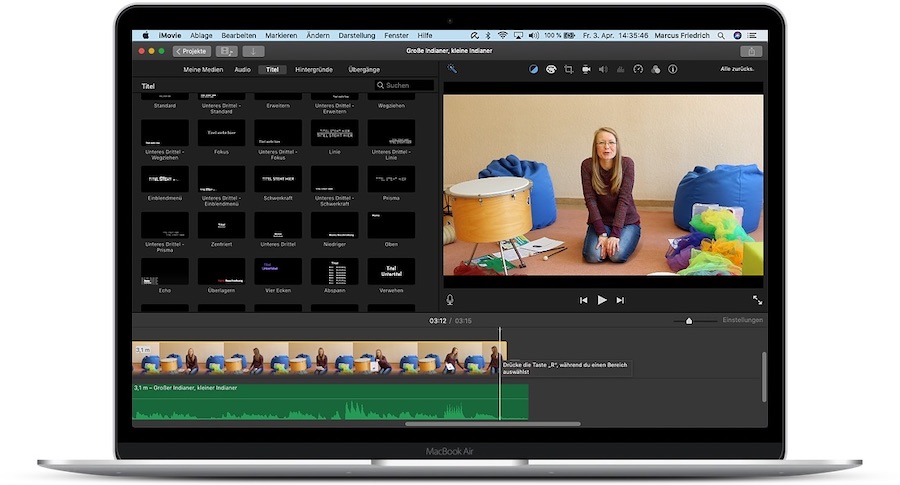This screenshot has height=485, width=900.
Task: Open the speed gauge tool
Action: tap(638, 69)
